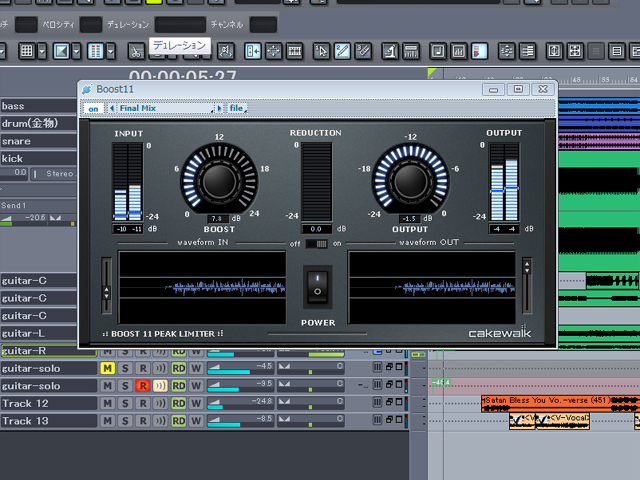The width and height of the screenshot is (640, 480).
Task: Disarm the red record button on guitar-solo
Action: coord(143,386)
